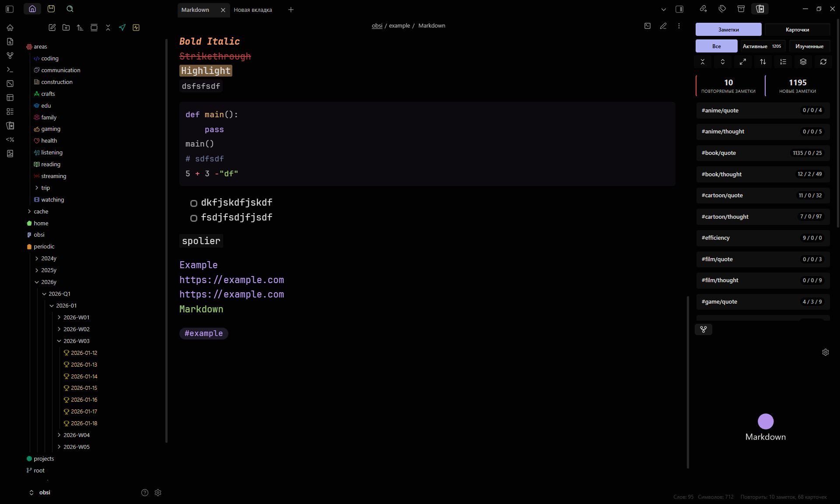Image resolution: width=840 pixels, height=504 pixels.
Task: Click the layers stack icon in review panel
Action: [803, 62]
